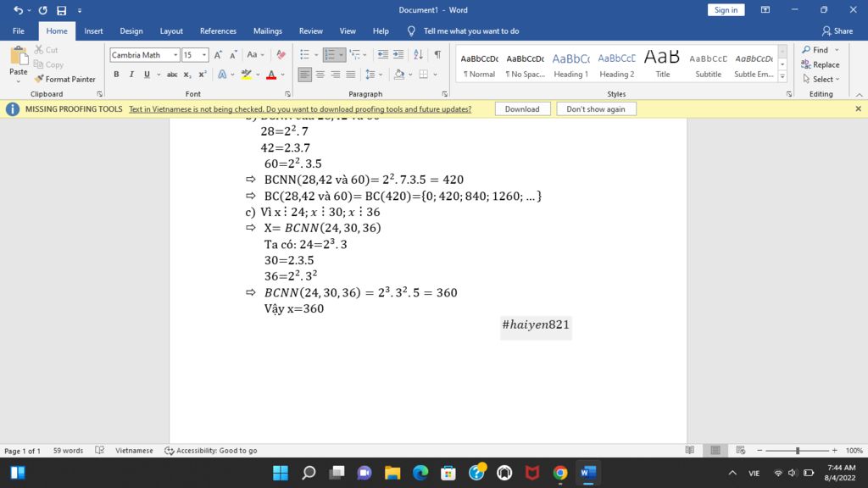
Task: Click the Multilevel list icon
Action: click(x=355, y=54)
